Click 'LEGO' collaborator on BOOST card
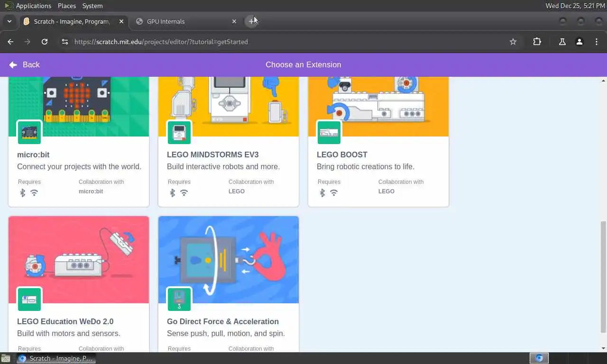The image size is (607, 364). pyautogui.click(x=386, y=191)
